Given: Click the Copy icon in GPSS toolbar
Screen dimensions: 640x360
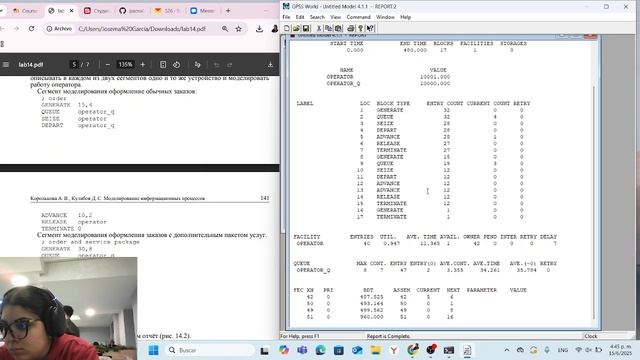Looking at the screenshot, I should [x=329, y=28].
